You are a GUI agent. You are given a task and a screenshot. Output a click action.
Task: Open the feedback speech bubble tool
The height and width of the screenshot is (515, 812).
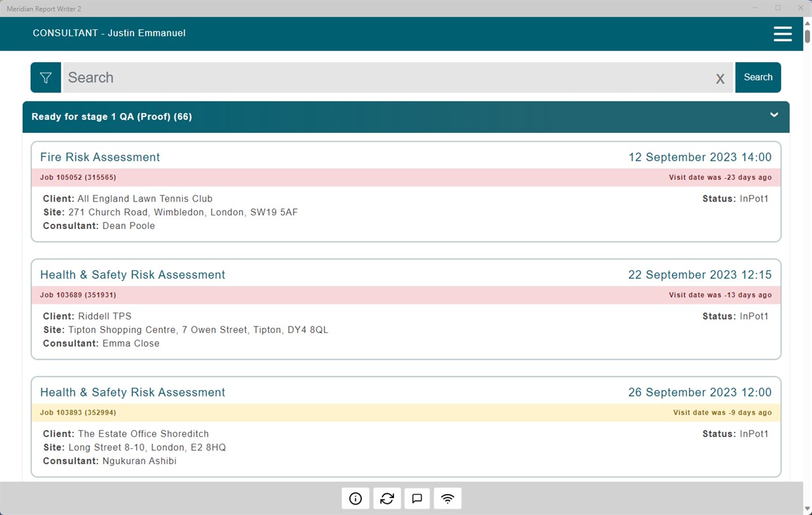click(417, 498)
